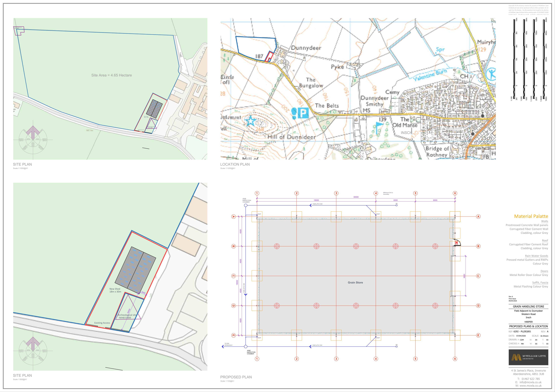Click the client name HARPER
555x392 pixels.
pyautogui.click(x=528, y=322)
